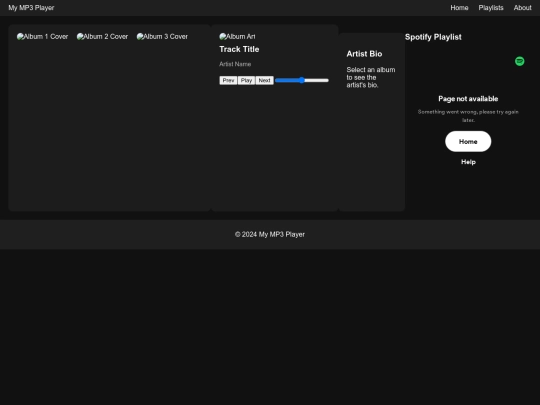This screenshot has height=405, width=540.
Task: Open the About nav link
Action: [x=522, y=8]
